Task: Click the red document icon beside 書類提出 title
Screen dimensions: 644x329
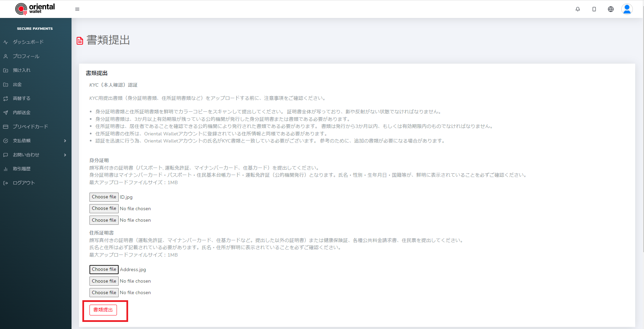Action: click(80, 41)
